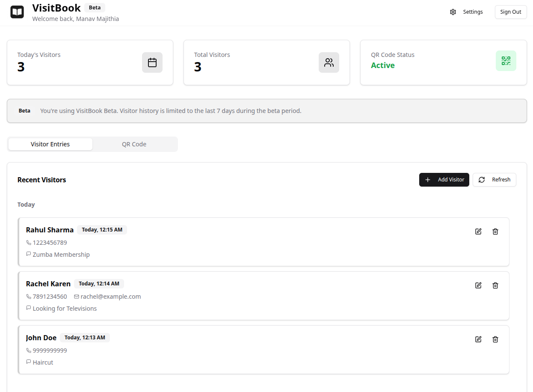This screenshot has height=392, width=533.
Task: Refresh the recent visitors list
Action: click(495, 180)
